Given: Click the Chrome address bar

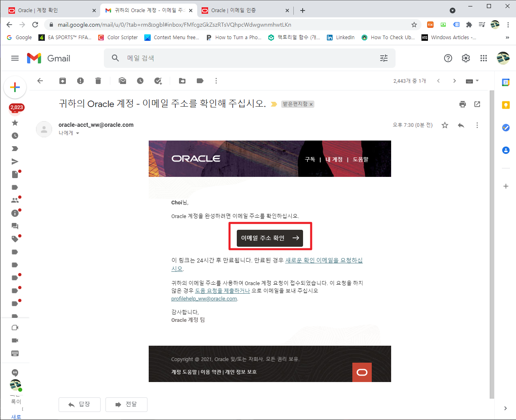Looking at the screenshot, I should click(x=232, y=25).
